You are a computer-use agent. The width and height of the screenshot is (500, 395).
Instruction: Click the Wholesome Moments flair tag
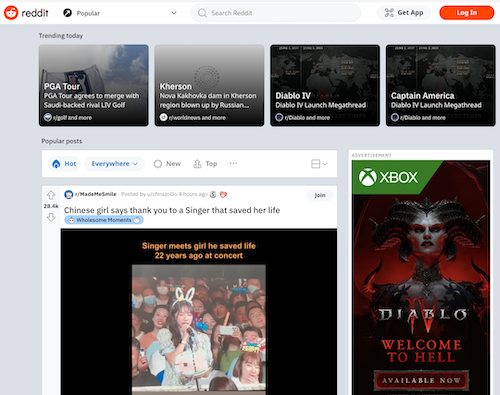coord(104,220)
